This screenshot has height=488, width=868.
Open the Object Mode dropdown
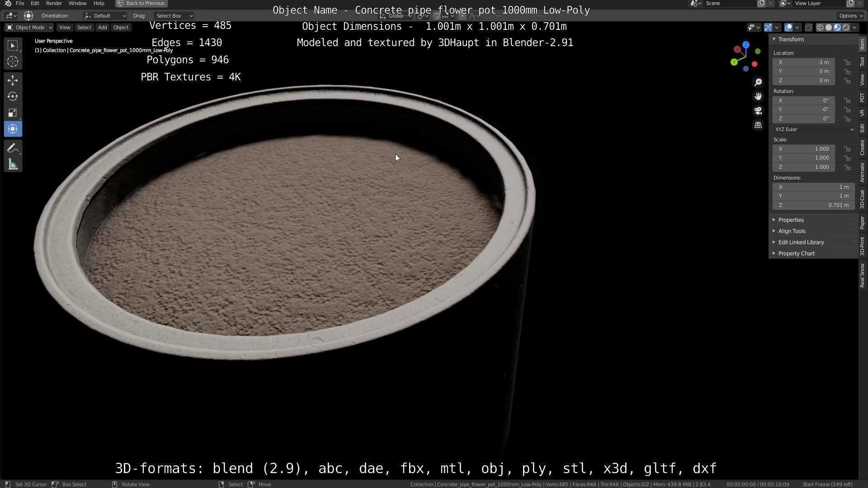tap(29, 28)
